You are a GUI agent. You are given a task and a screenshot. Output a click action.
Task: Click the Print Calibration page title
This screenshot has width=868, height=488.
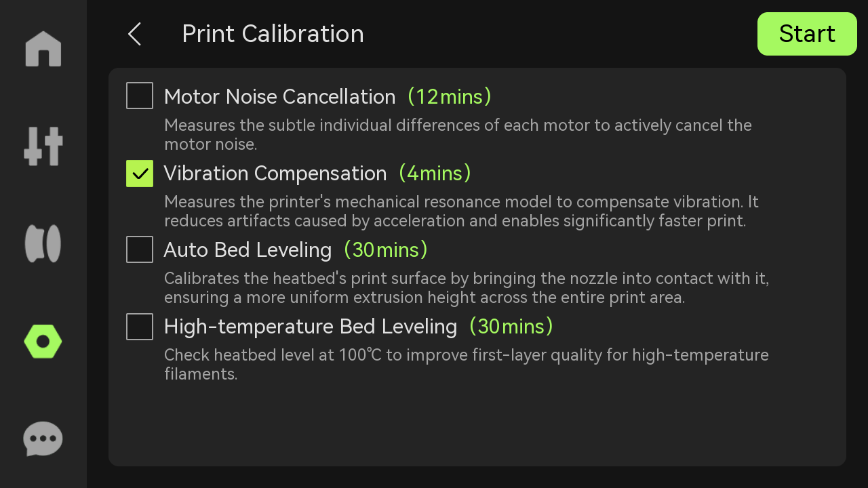click(x=273, y=34)
